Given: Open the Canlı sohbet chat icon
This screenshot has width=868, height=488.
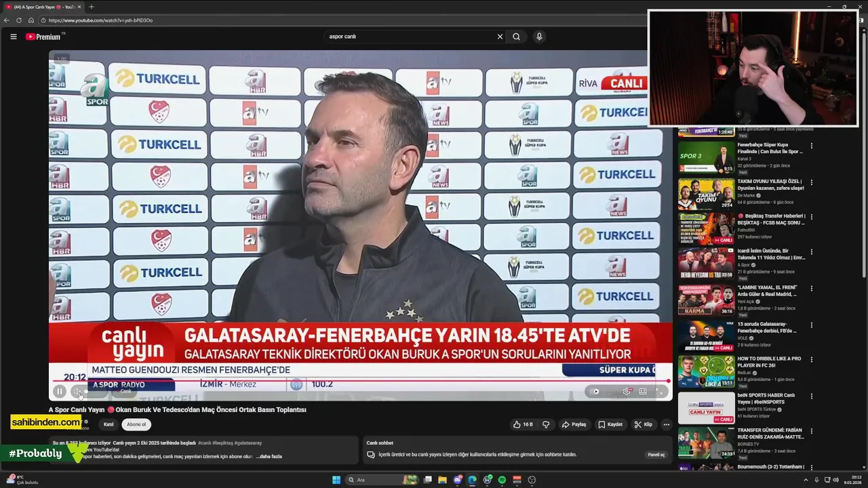Looking at the screenshot, I should [371, 454].
